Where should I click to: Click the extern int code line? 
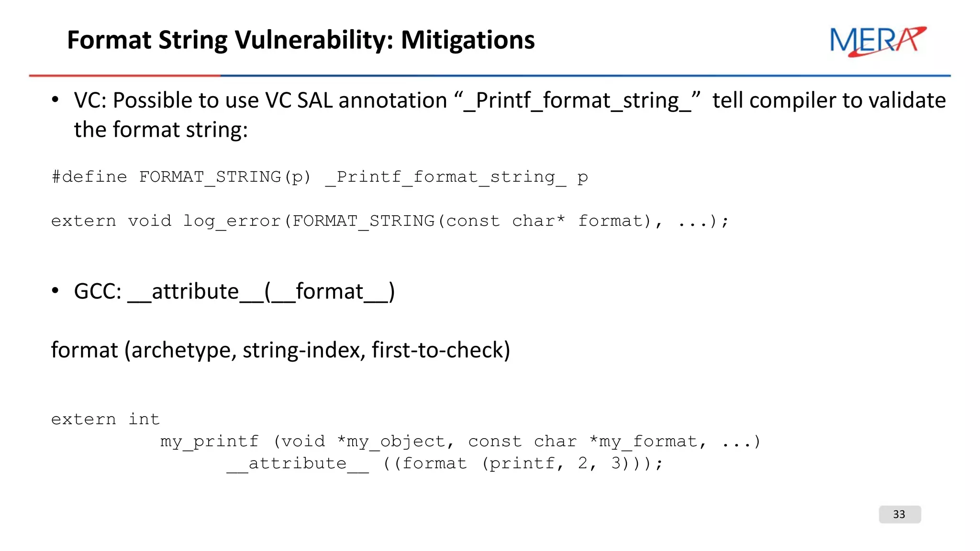[x=105, y=419]
